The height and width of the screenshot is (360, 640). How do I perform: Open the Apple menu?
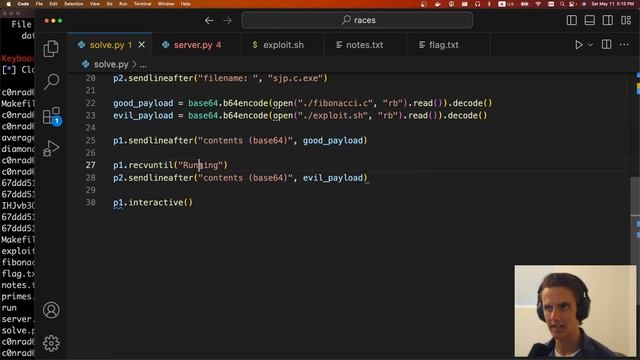click(8, 4)
